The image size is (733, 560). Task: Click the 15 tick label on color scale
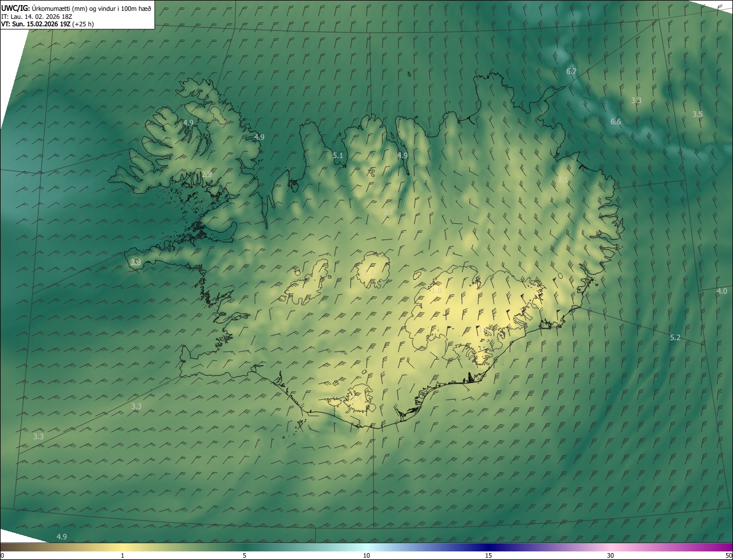click(x=488, y=555)
